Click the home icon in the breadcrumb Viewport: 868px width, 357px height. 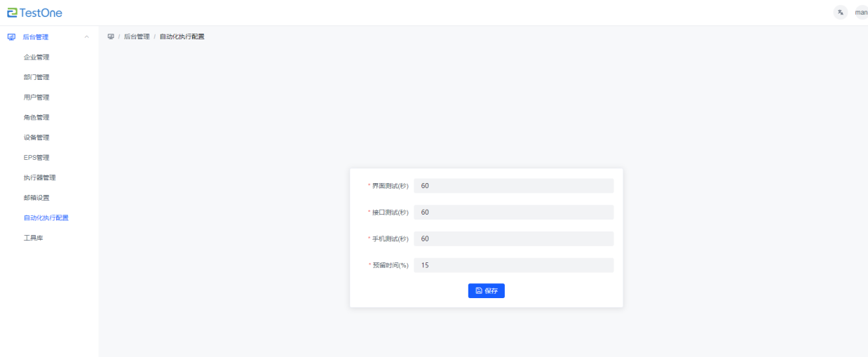[111, 36]
